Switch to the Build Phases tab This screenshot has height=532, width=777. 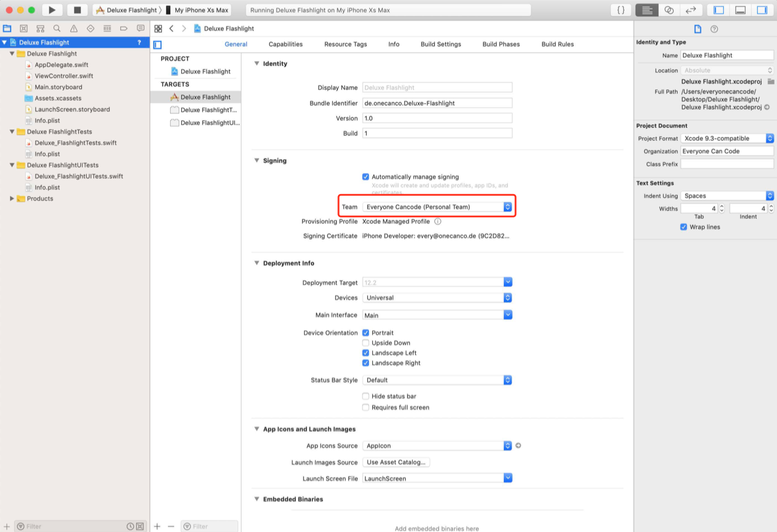tap(501, 44)
